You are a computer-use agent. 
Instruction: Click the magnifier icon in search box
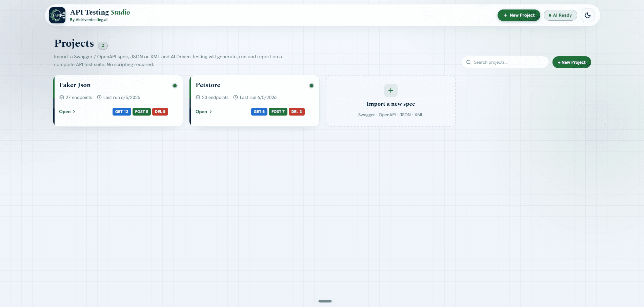(468, 62)
